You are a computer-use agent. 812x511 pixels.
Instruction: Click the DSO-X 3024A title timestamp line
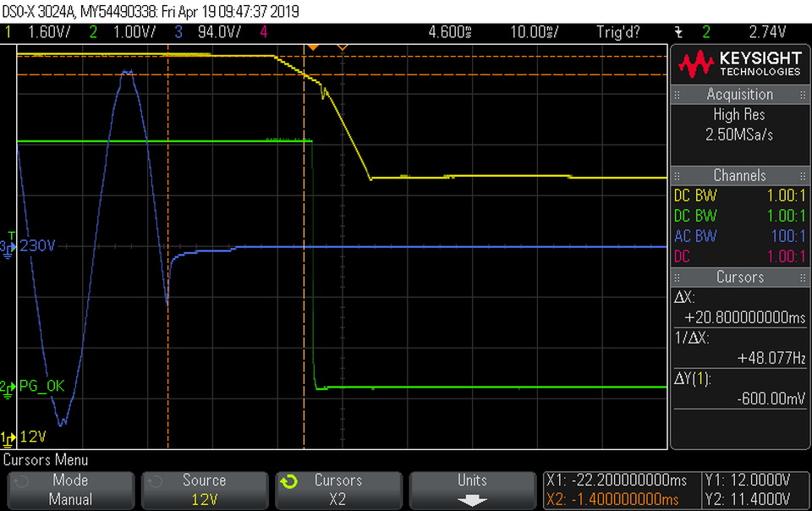coord(151,11)
